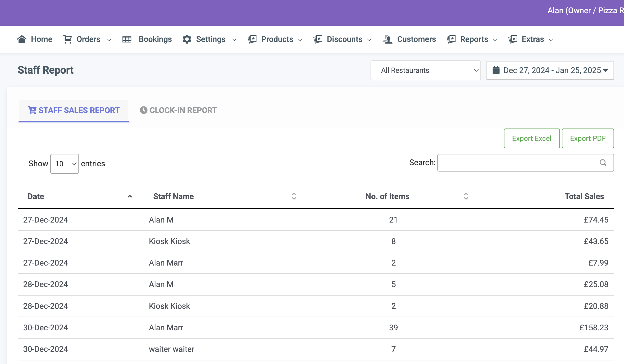The width and height of the screenshot is (624, 364).
Task: Switch to Clock-In Report tab
Action: pyautogui.click(x=178, y=110)
